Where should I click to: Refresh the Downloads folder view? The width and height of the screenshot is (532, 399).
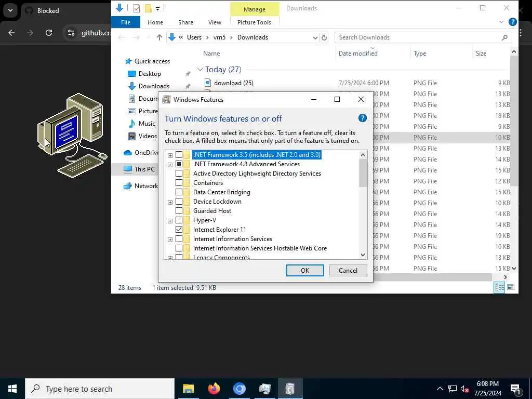324,37
